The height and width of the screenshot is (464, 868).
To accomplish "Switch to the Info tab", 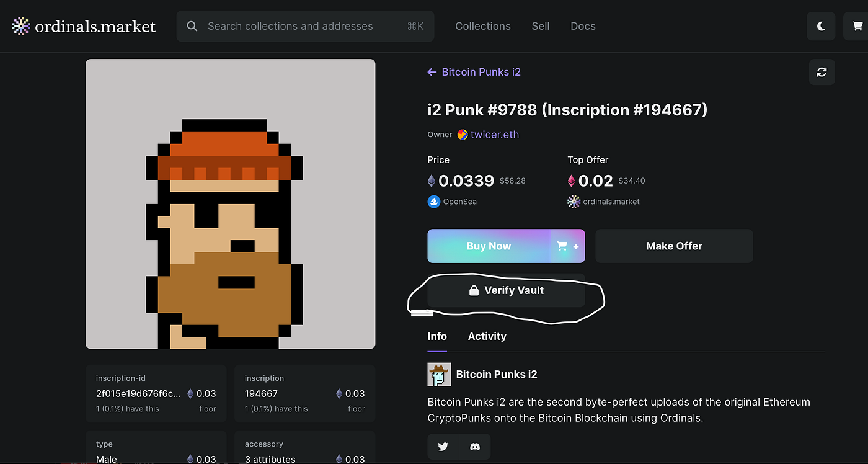I will tap(437, 336).
